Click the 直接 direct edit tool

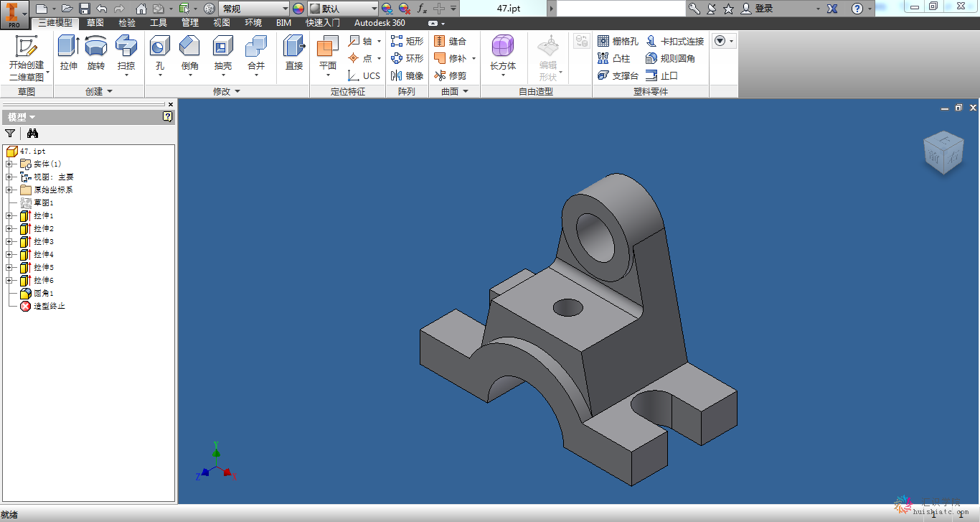point(294,54)
